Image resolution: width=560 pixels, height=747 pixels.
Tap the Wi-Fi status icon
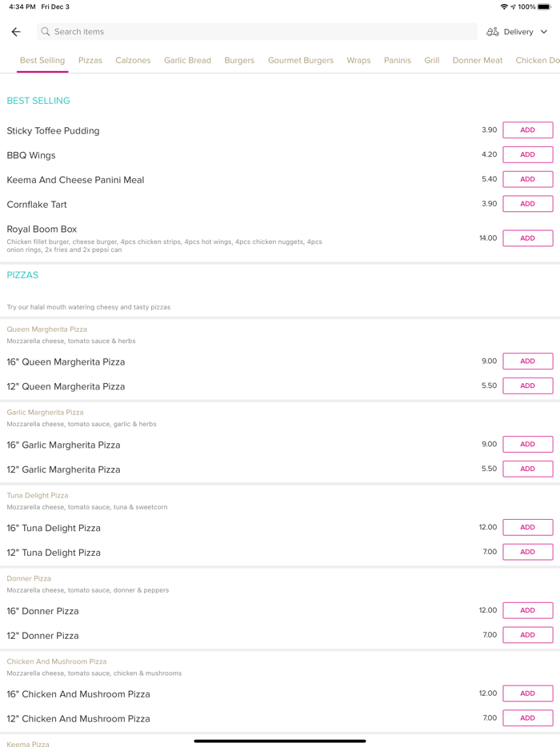(504, 6)
